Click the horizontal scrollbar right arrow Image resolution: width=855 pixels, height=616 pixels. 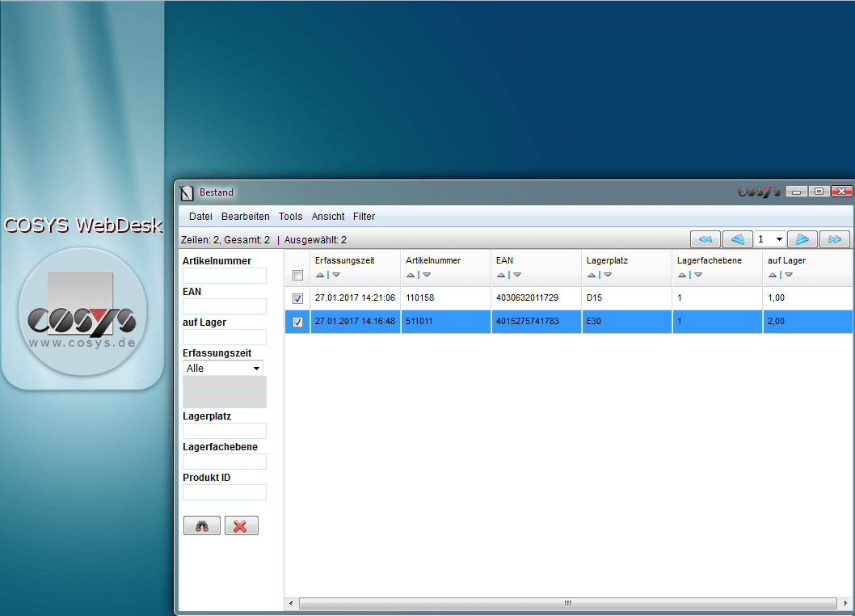[846, 603]
